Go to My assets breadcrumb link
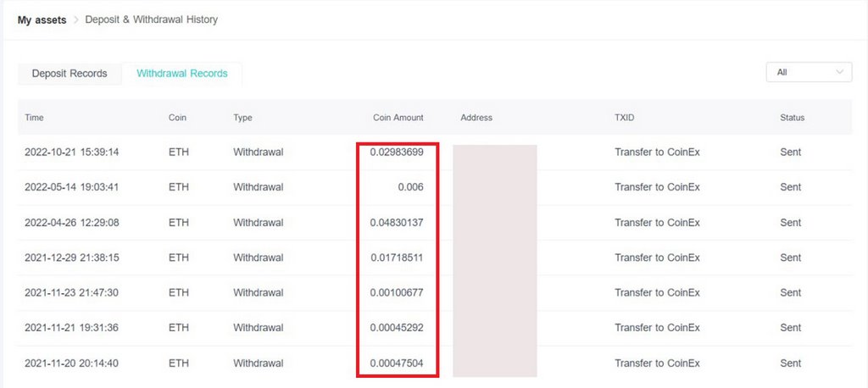The height and width of the screenshot is (388, 868). pos(42,19)
